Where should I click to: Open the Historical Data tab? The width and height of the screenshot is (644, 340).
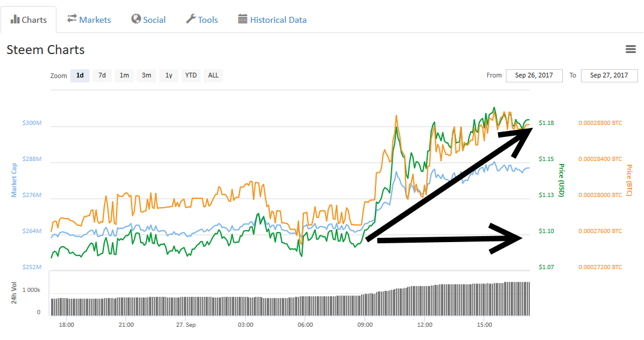point(272,20)
